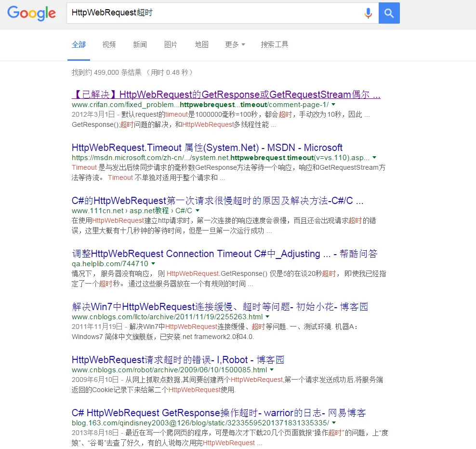Expand the dropdown arrow beside the msdn.microsoft.com URL
The image size is (476, 449).
point(374,157)
